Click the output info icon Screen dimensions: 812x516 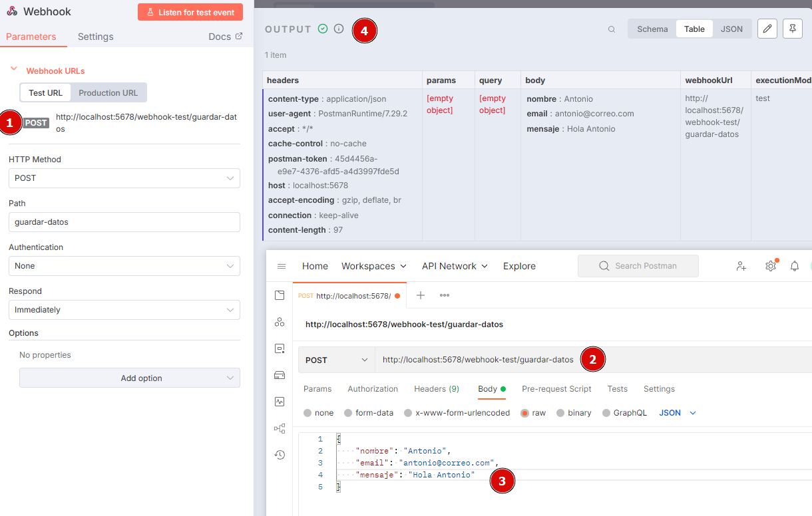339,29
